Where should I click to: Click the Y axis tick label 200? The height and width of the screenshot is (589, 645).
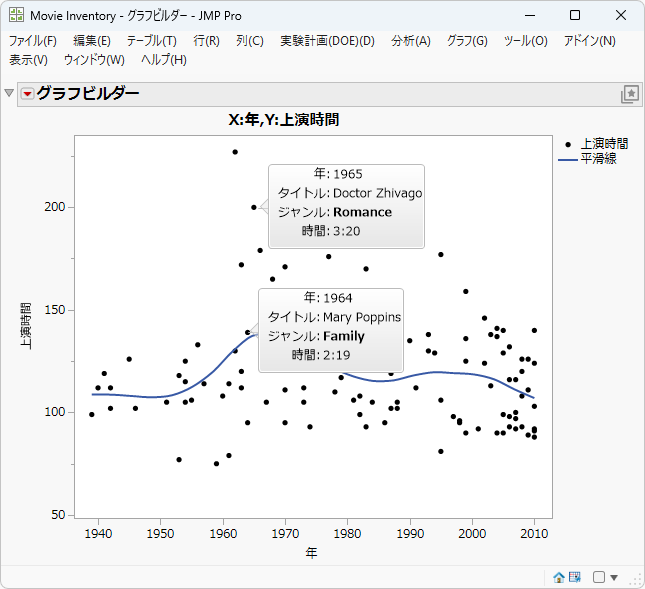(55, 207)
